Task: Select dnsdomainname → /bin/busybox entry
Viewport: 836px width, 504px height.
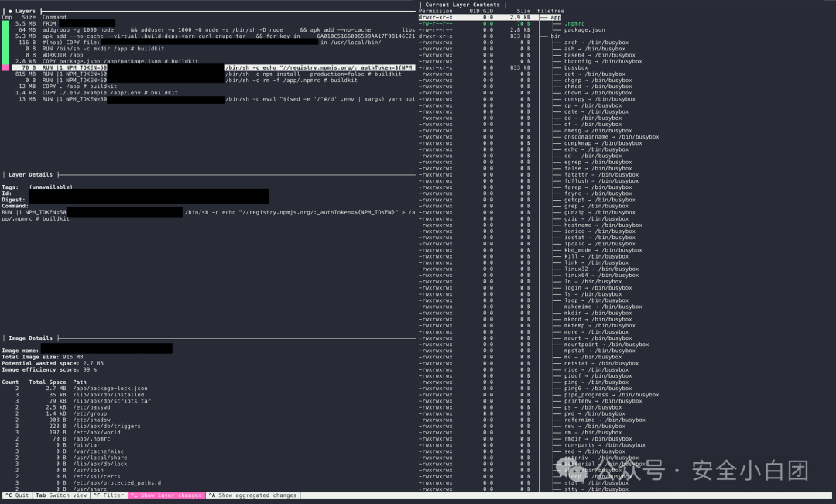Action: coord(612,137)
